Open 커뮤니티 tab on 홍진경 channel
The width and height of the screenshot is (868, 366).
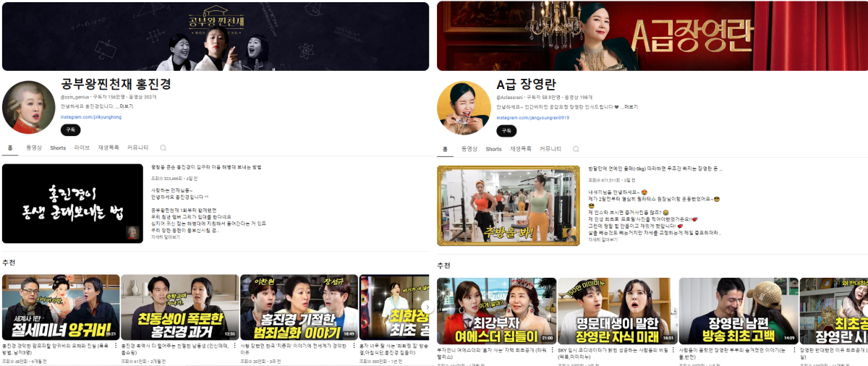point(137,148)
